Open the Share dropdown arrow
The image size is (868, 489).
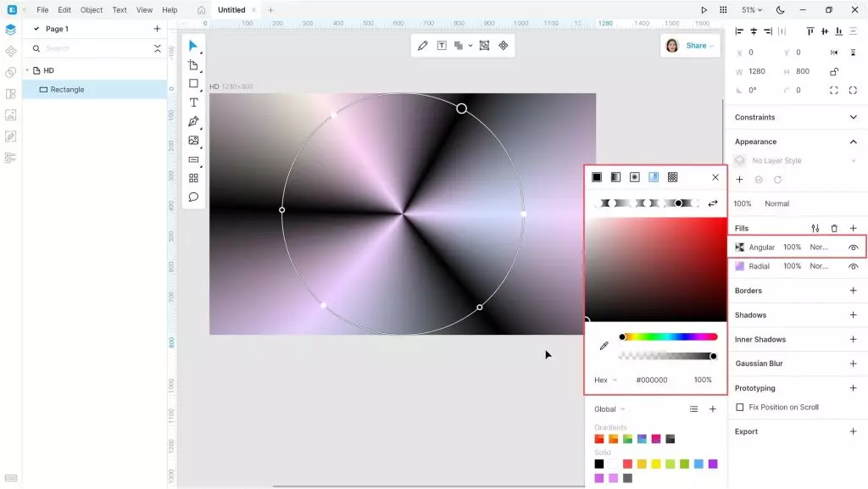pyautogui.click(x=711, y=46)
